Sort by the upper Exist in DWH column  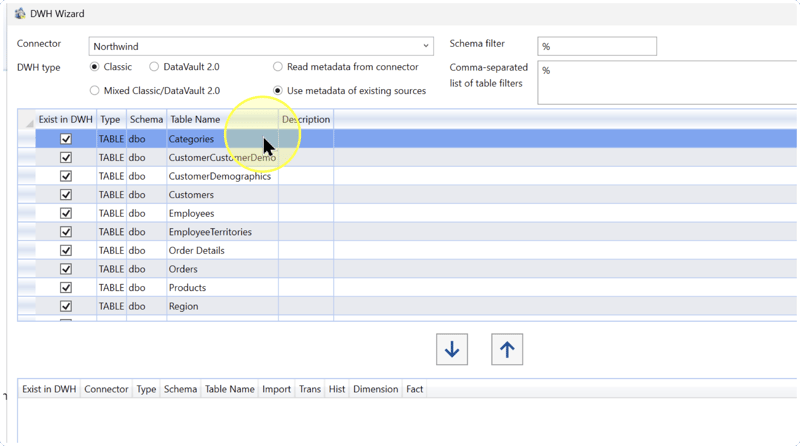[66, 119]
